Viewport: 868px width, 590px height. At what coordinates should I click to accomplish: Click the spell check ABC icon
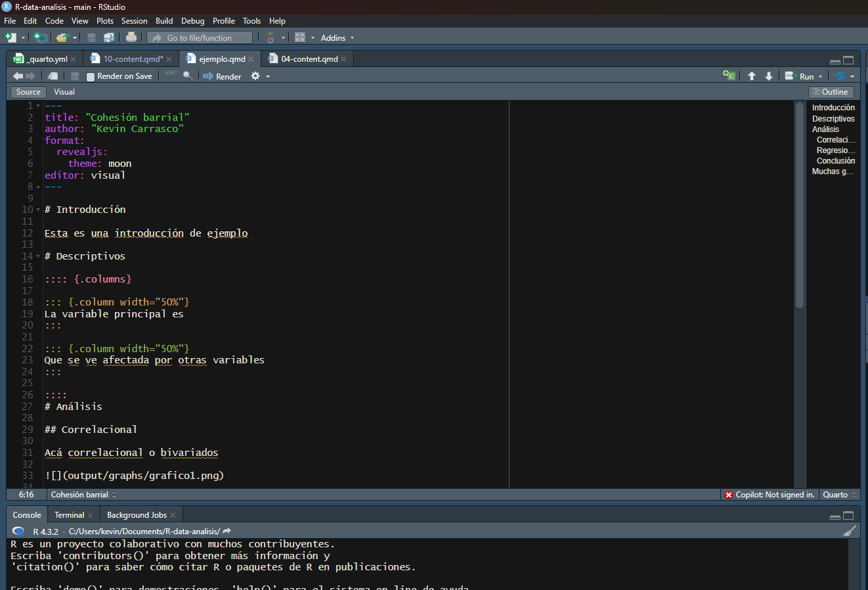click(x=171, y=76)
